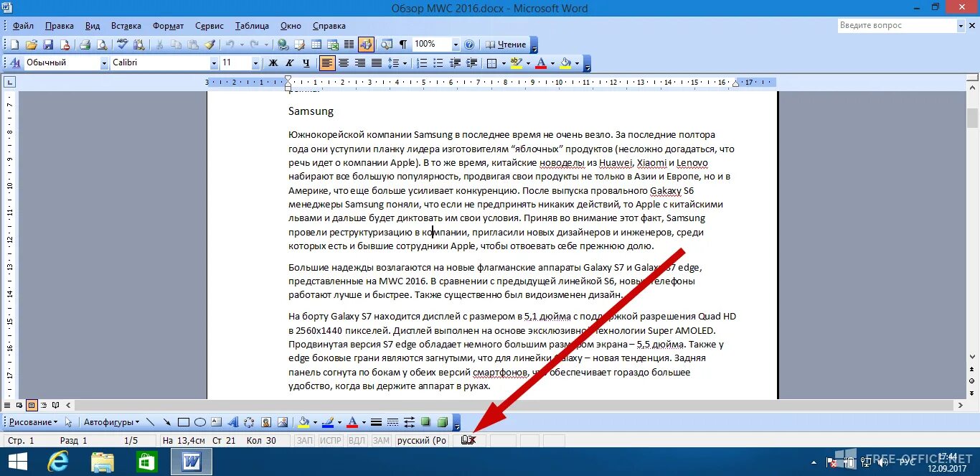Open the columns layout button
This screenshot has height=476, width=980.
[349, 45]
